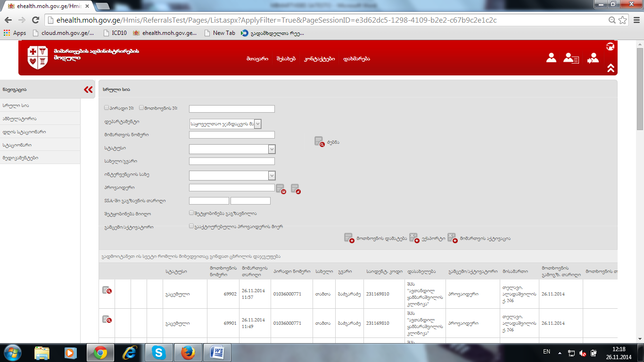Open the სტატუსი dropdown
The image size is (644, 362).
coord(232,149)
